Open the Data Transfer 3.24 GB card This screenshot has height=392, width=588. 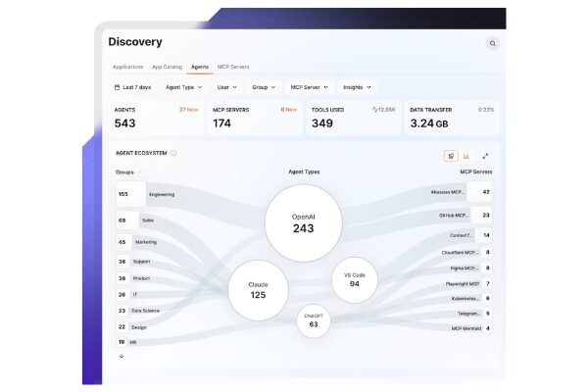pos(452,118)
